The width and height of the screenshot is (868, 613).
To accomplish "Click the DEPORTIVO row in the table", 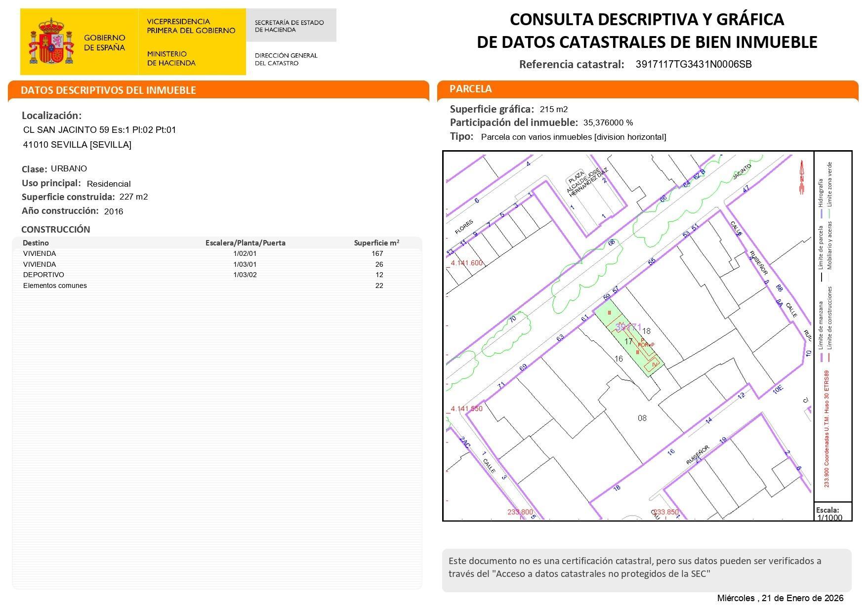I will (x=44, y=275).
